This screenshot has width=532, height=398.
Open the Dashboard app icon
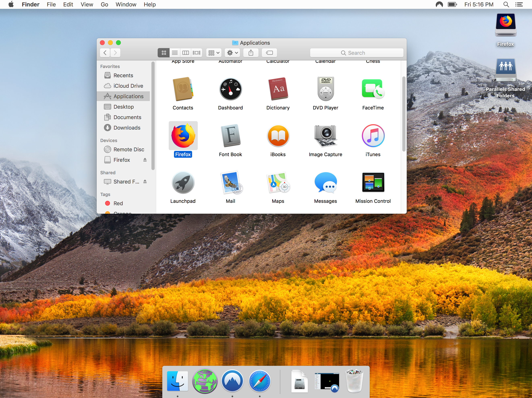[x=230, y=89]
